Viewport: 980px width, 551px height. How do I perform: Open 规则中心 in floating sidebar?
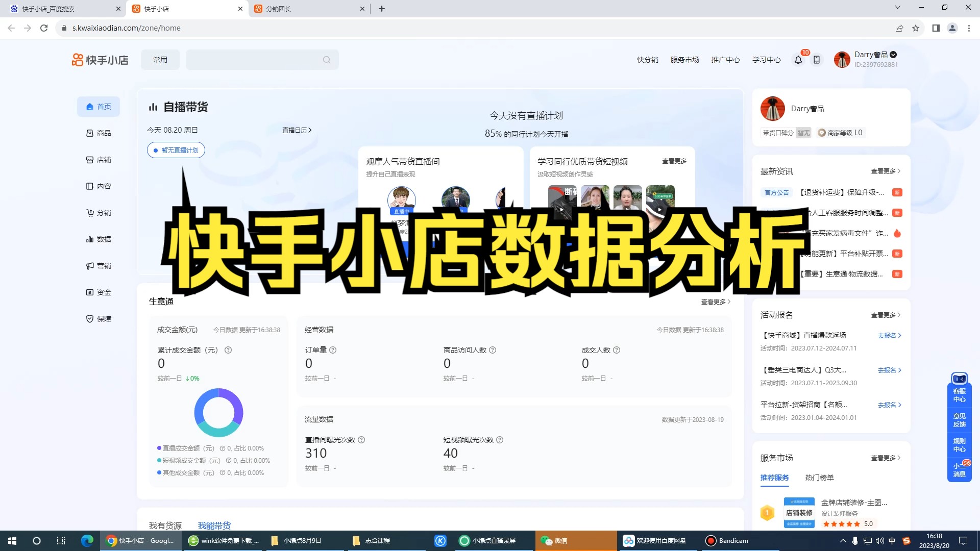click(x=960, y=445)
